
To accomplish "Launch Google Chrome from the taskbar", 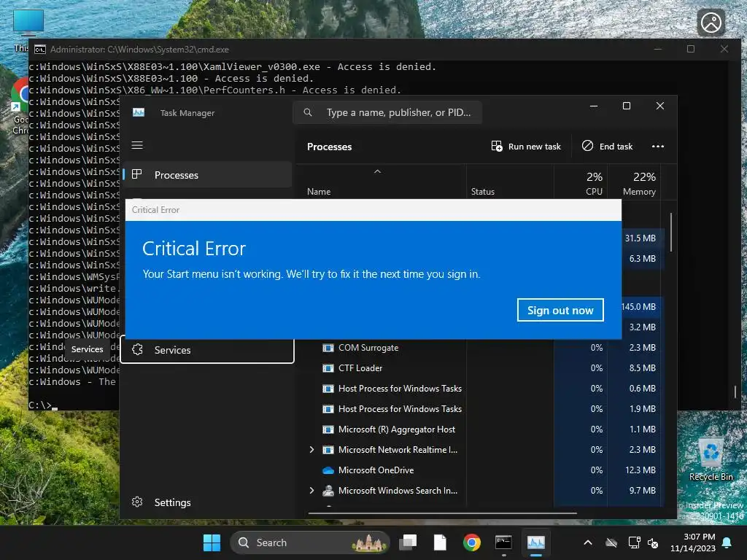I will click(472, 542).
